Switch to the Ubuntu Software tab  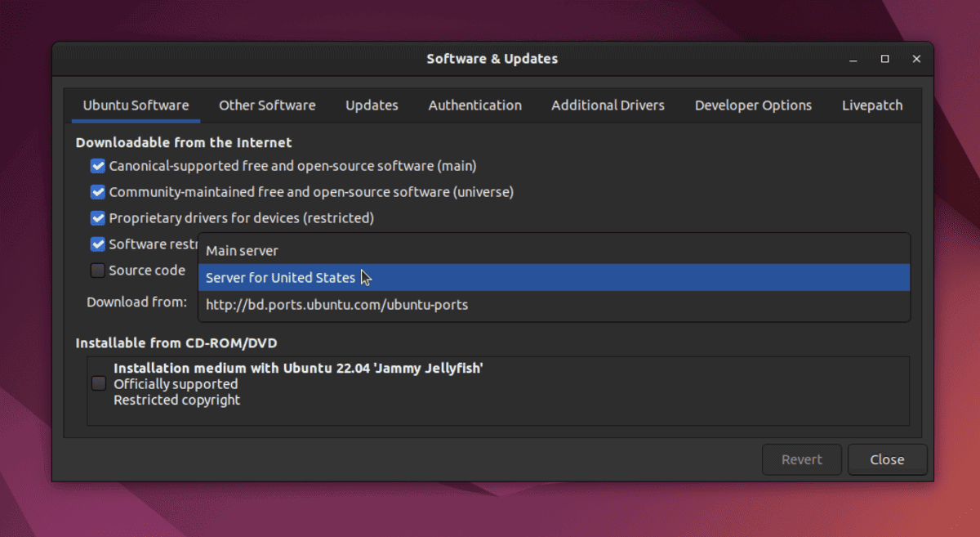[x=136, y=105]
